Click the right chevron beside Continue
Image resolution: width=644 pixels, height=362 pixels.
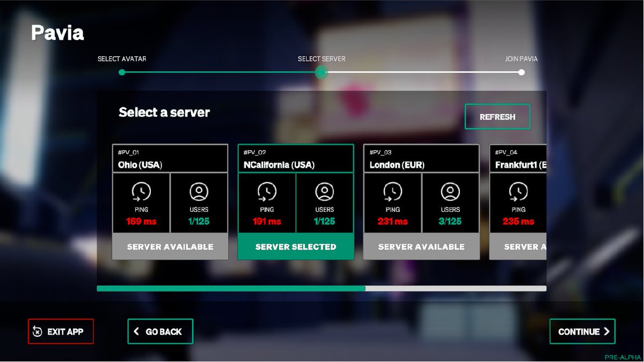[x=606, y=331]
